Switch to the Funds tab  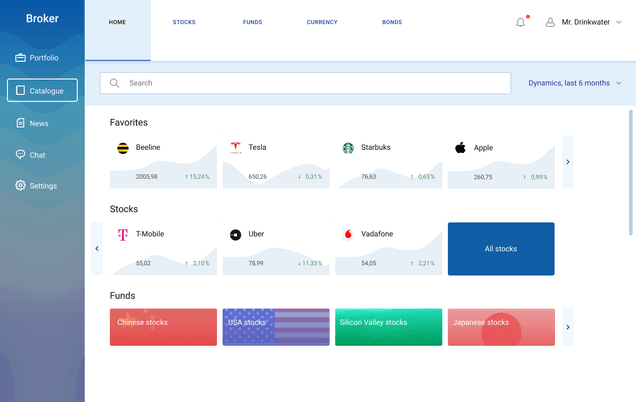coord(252,22)
